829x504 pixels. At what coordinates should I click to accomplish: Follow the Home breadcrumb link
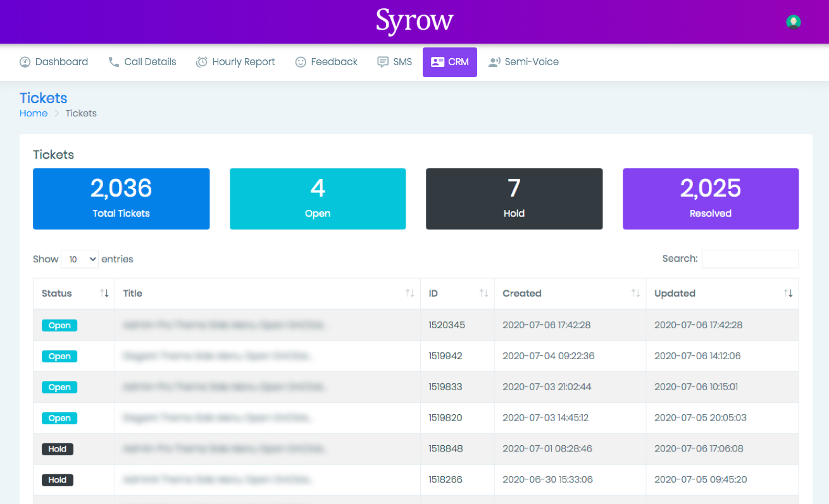point(34,113)
